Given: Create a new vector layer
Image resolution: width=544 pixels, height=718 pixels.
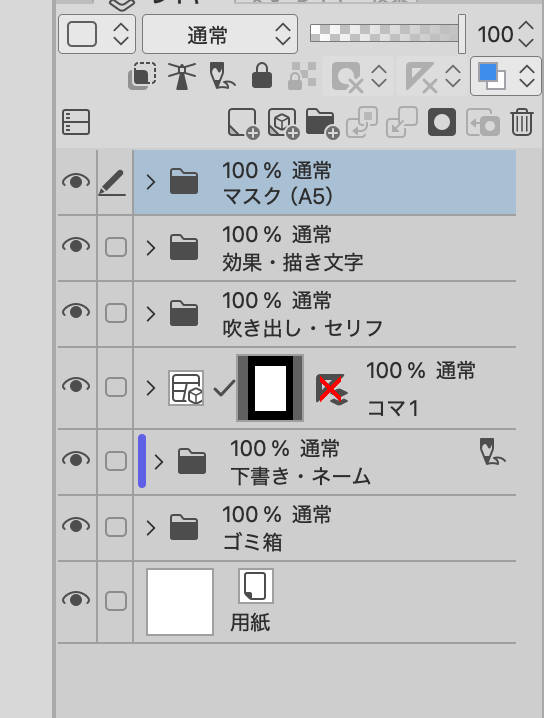Looking at the screenshot, I should pos(283,123).
